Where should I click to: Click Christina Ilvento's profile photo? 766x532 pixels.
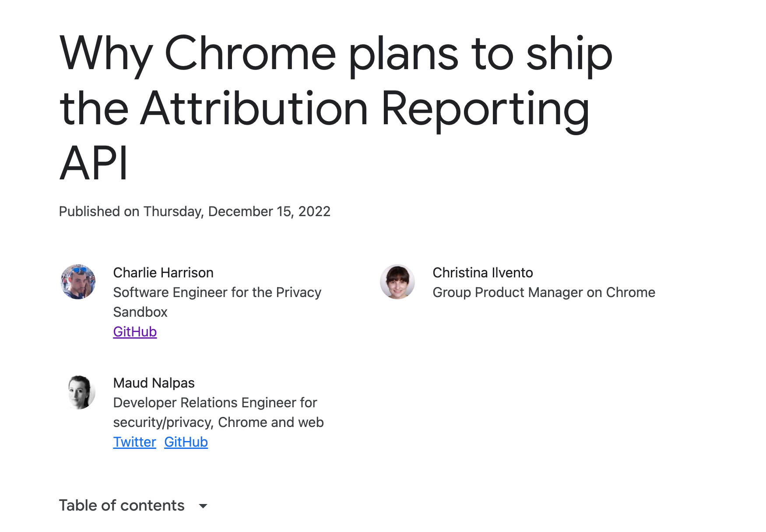[x=397, y=282]
